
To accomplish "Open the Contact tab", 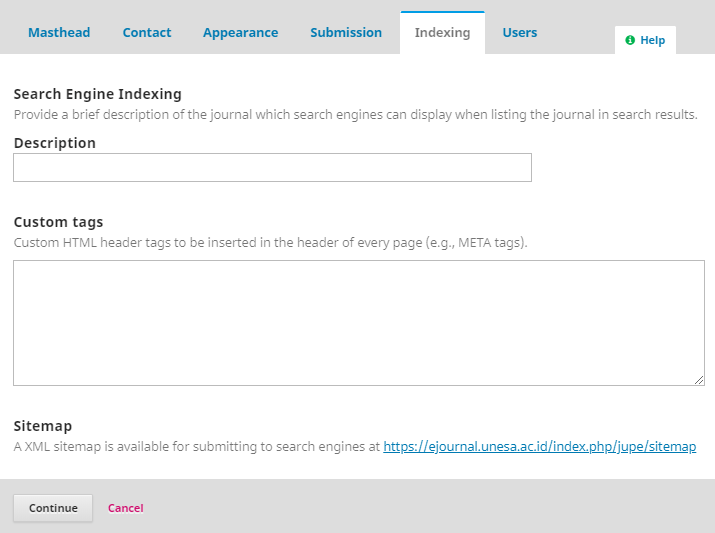I will tap(147, 33).
